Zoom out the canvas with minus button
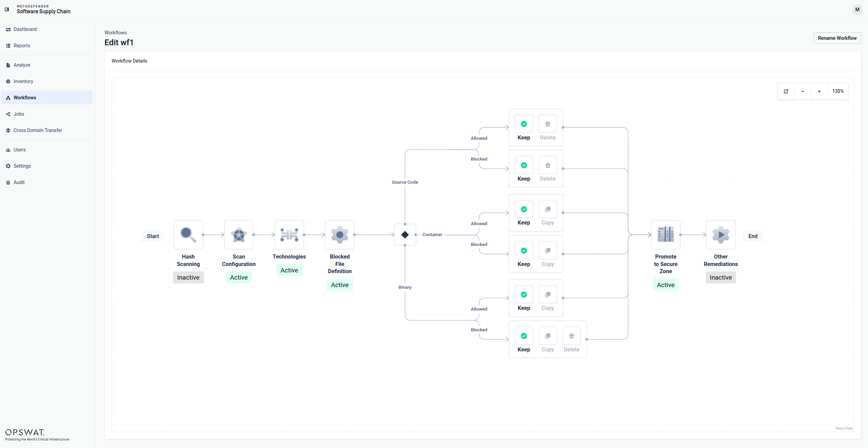Image resolution: width=868 pixels, height=448 pixels. pos(803,91)
